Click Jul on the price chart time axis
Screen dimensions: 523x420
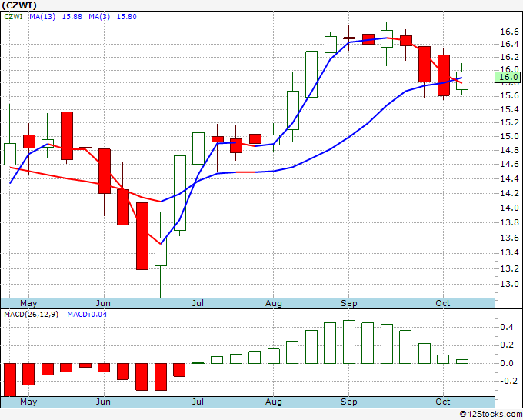198,304
